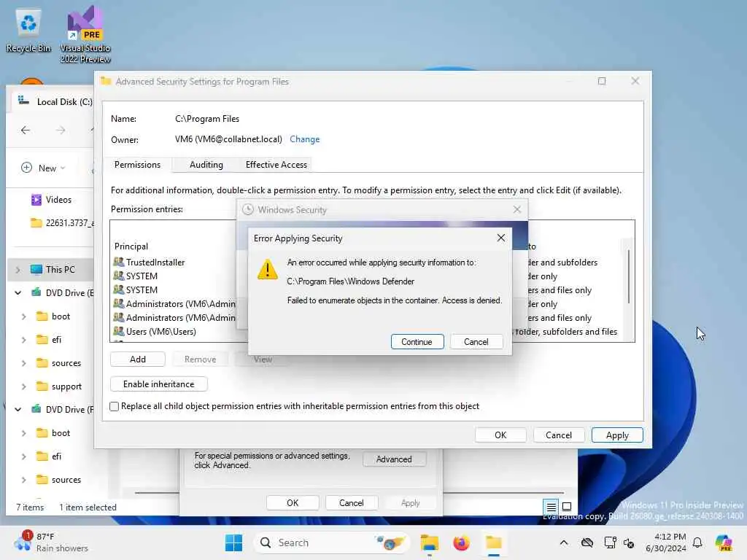The height and width of the screenshot is (560, 747).
Task: Open notification bell in system tray
Action: (697, 542)
